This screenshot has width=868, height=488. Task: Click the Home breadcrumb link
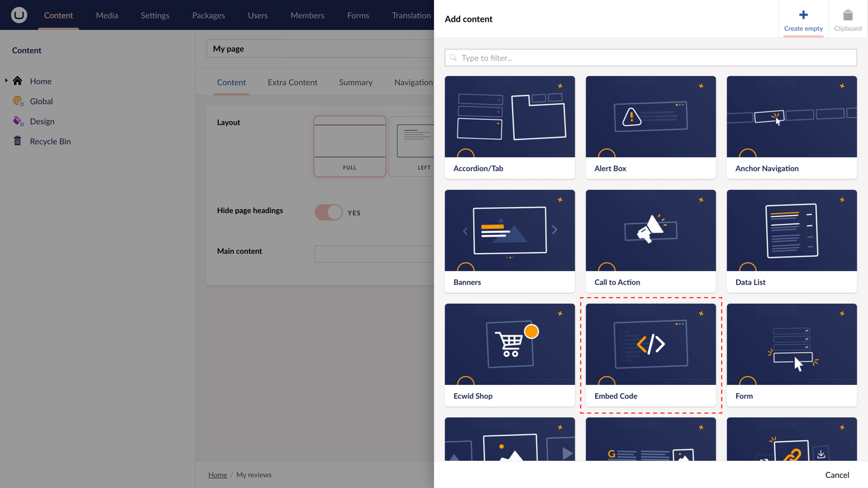click(x=218, y=474)
